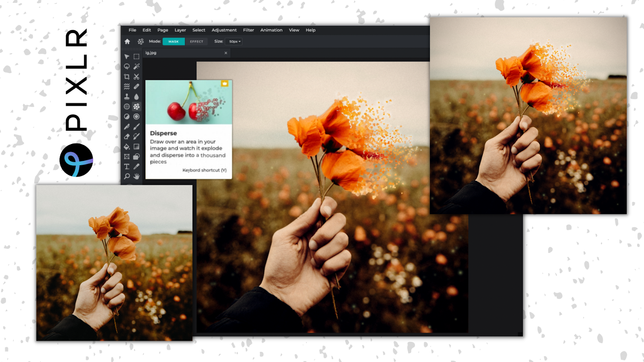
Task: Click the cherry preview image in tooltip
Action: (189, 102)
